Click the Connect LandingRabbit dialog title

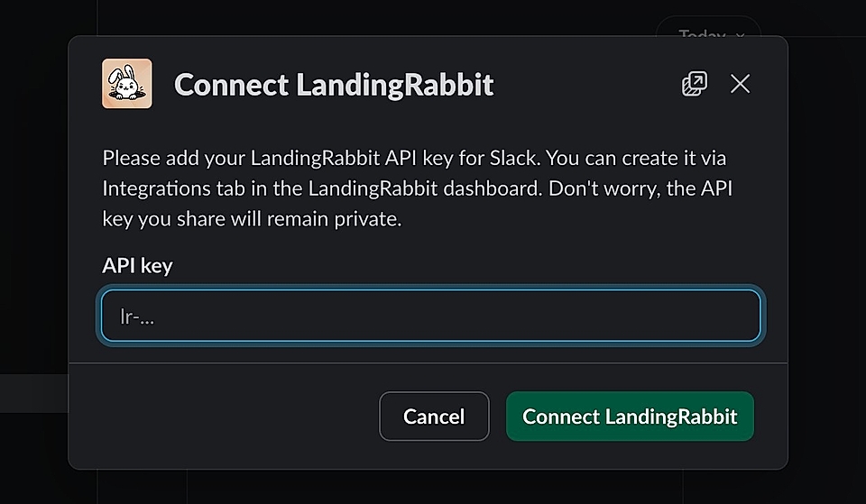point(334,85)
